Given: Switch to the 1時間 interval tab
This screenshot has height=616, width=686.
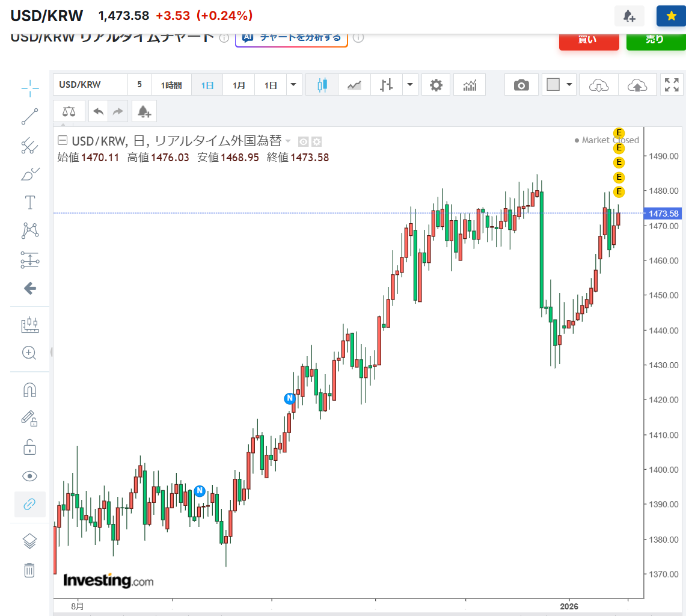Looking at the screenshot, I should [x=171, y=85].
